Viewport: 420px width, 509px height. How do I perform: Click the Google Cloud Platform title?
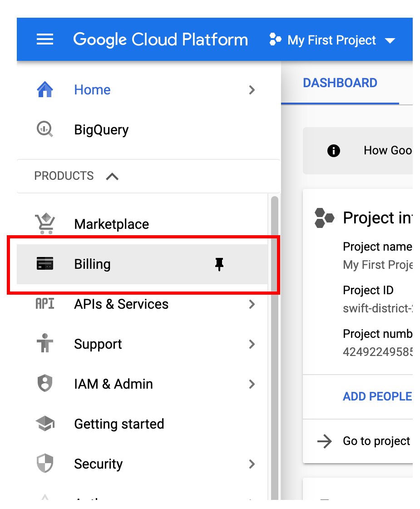(160, 40)
